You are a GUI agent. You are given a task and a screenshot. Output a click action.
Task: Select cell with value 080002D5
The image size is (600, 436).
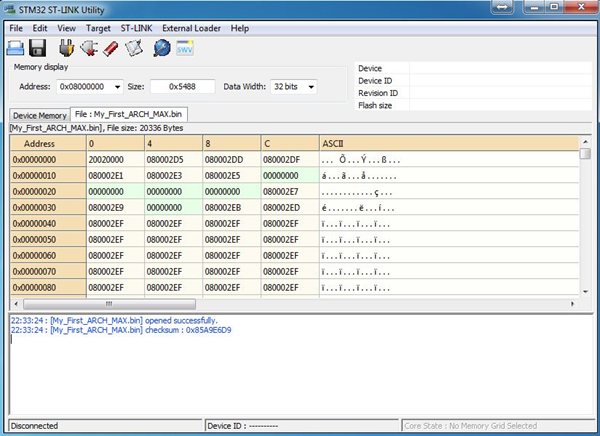tap(173, 160)
